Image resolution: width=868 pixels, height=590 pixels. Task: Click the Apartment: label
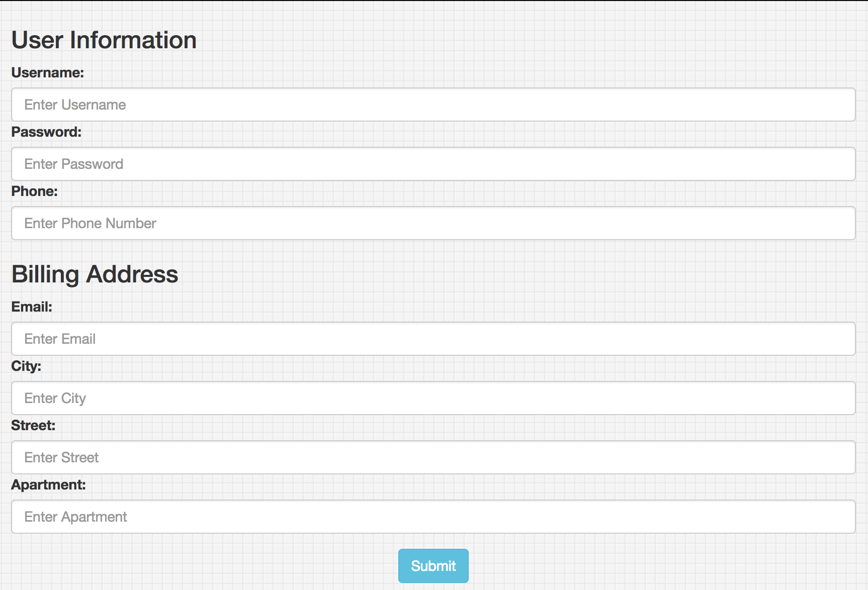[x=49, y=484]
